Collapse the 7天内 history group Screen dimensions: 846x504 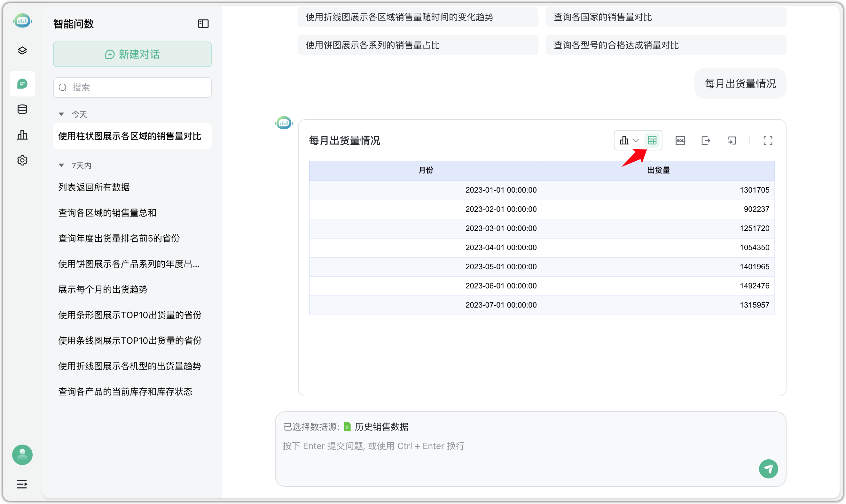(x=61, y=165)
